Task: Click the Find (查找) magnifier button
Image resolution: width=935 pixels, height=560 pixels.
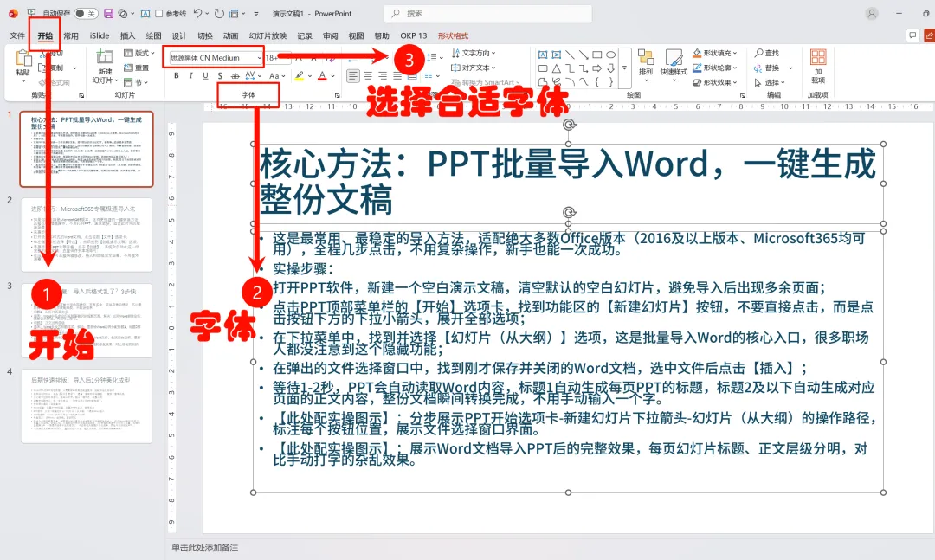Action: pyautogui.click(x=767, y=53)
